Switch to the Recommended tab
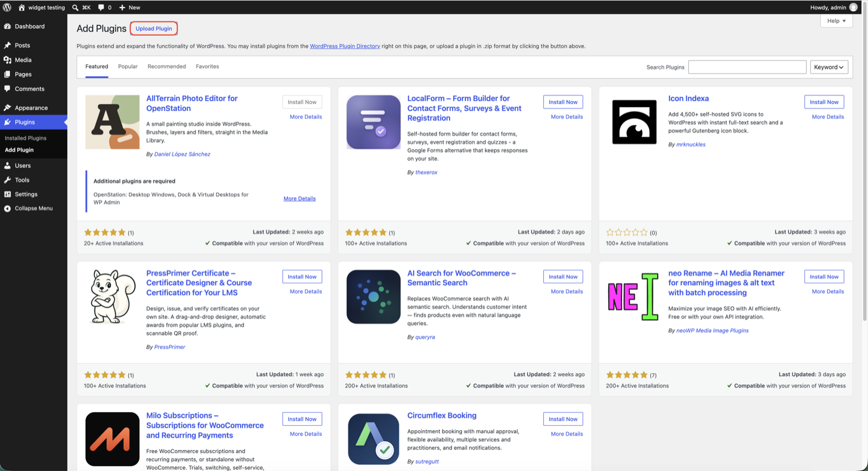 (x=167, y=66)
